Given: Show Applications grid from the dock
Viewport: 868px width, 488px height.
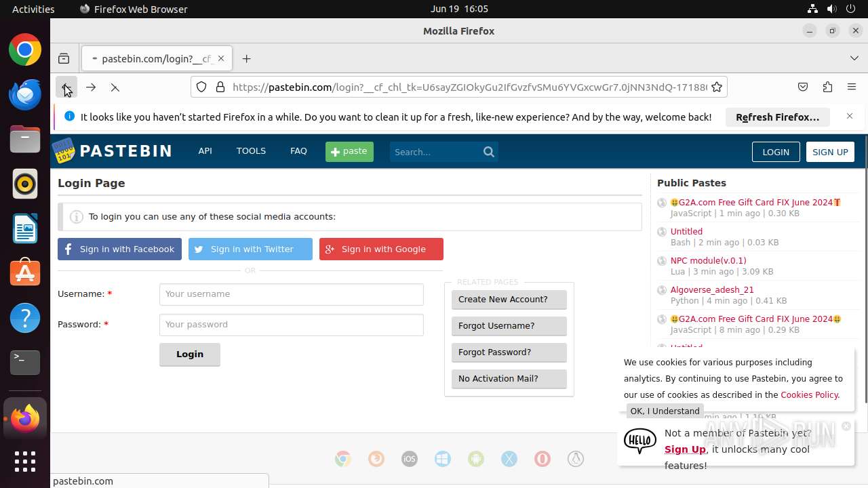Looking at the screenshot, I should pyautogui.click(x=25, y=462).
